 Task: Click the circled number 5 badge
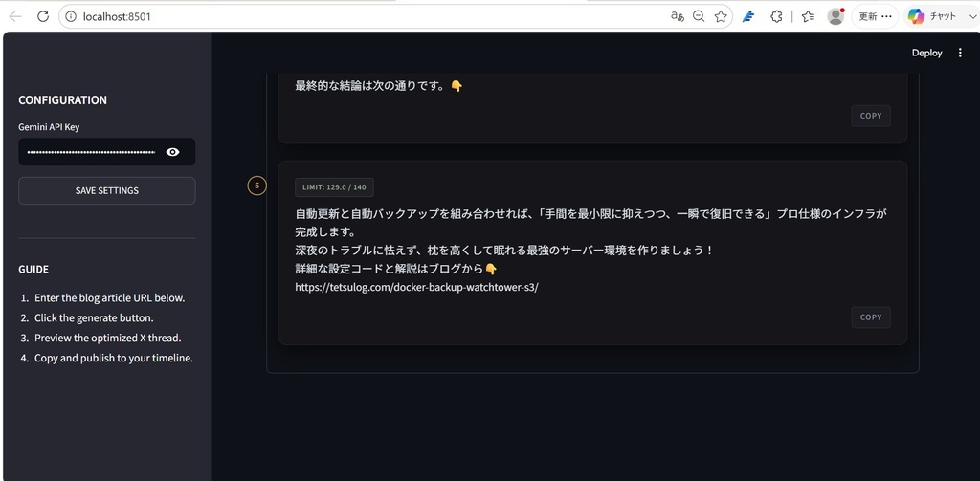click(256, 186)
